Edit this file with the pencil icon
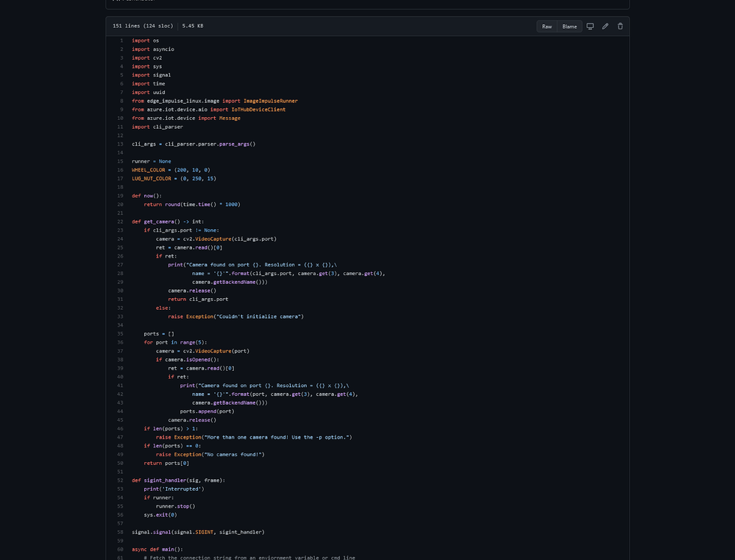Viewport: 735px width, 560px height. [606, 26]
